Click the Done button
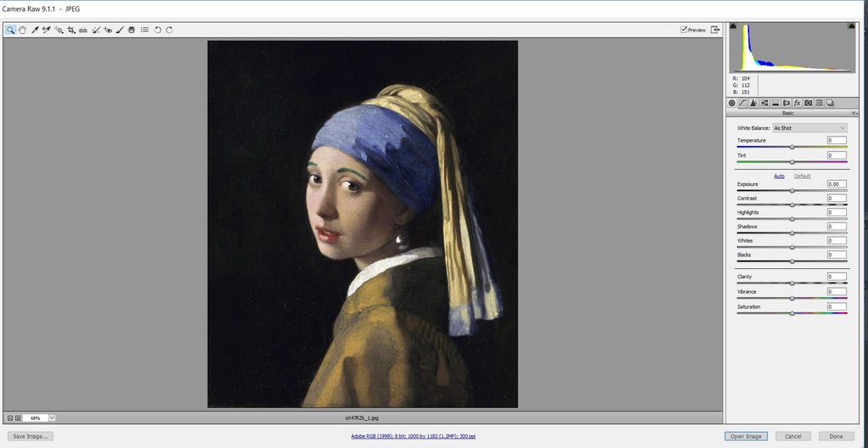The image size is (868, 448). coord(837,436)
